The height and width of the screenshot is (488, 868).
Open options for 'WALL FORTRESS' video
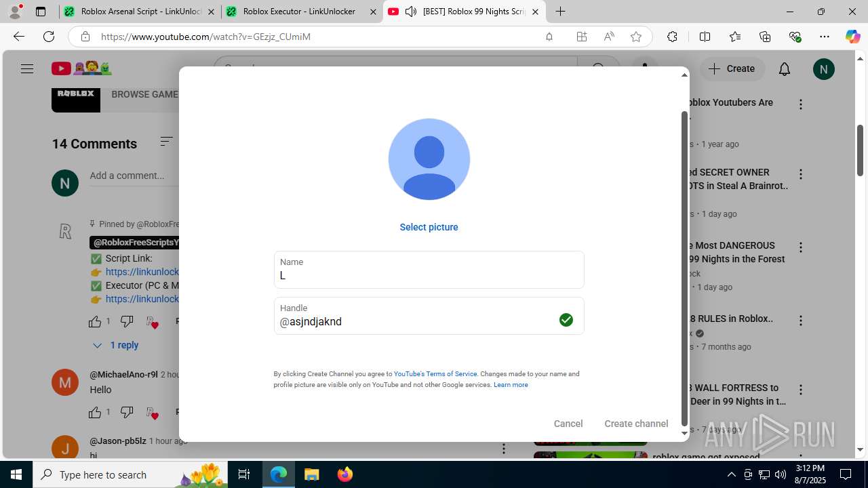tap(801, 390)
